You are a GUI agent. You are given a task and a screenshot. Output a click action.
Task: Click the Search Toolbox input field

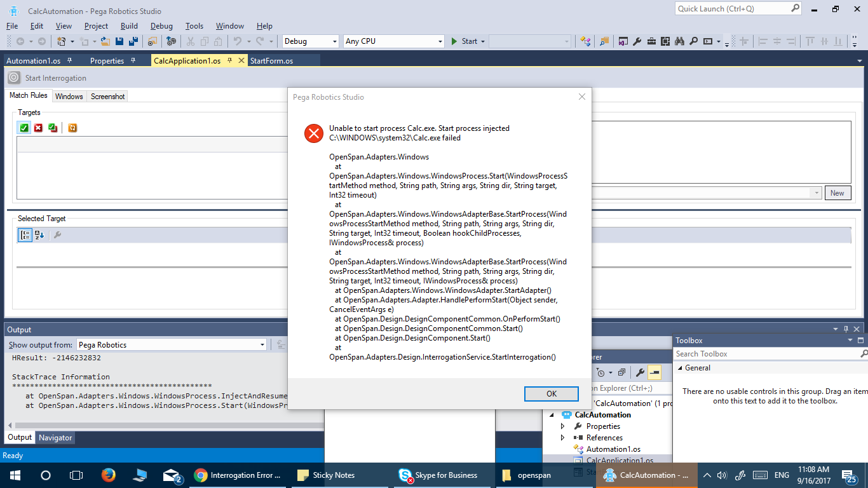point(766,354)
